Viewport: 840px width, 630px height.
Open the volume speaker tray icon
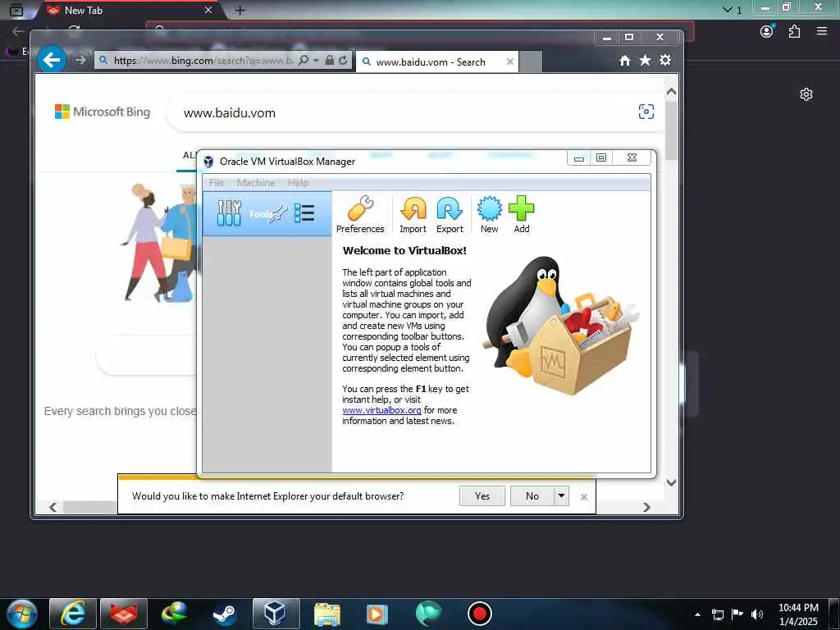757,614
